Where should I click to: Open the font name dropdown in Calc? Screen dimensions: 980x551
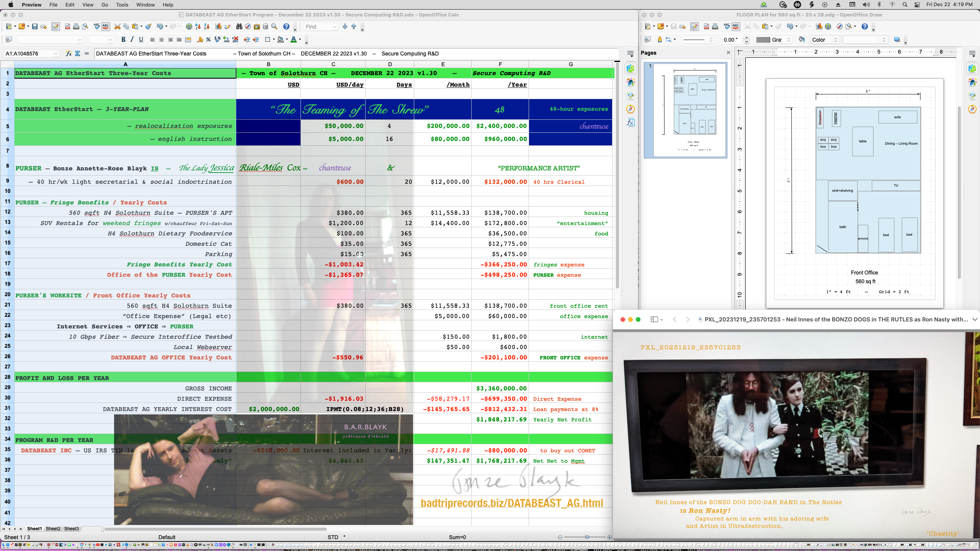[80, 39]
